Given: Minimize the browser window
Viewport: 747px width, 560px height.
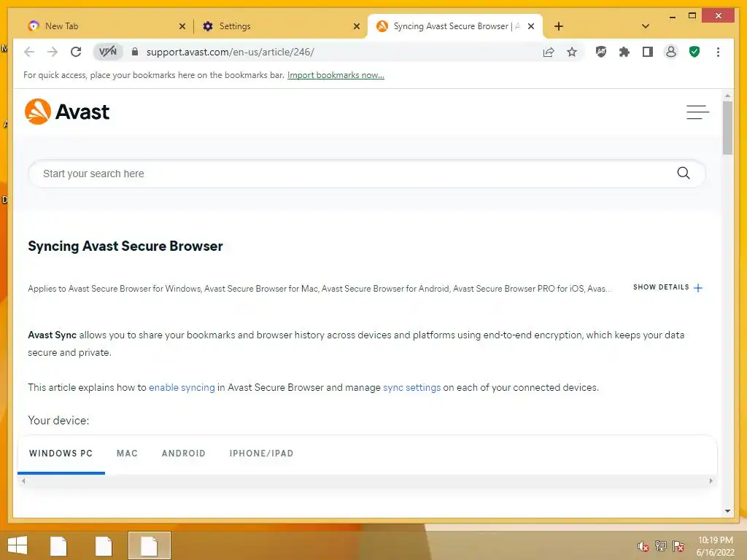Looking at the screenshot, I should [672, 16].
